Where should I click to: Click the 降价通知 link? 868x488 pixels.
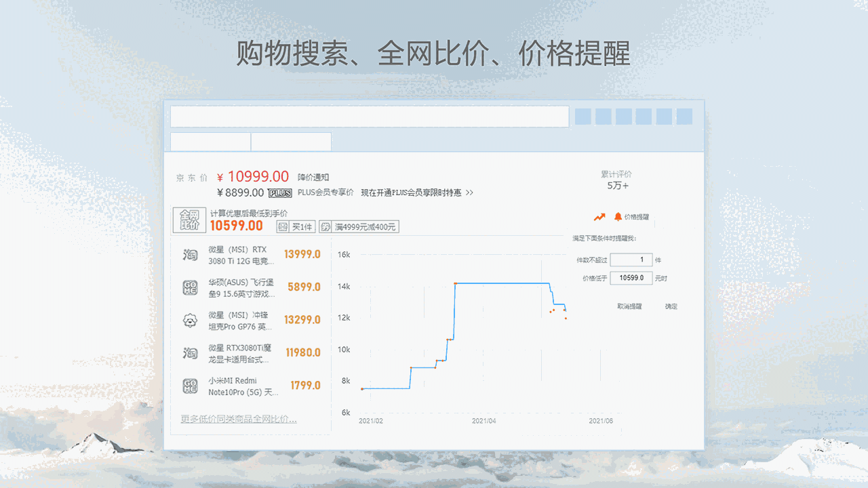point(313,177)
